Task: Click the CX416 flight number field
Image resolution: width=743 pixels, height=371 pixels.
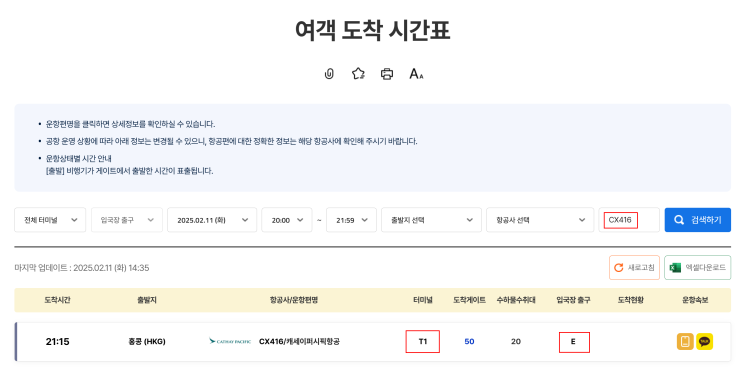Action: pyautogui.click(x=629, y=220)
